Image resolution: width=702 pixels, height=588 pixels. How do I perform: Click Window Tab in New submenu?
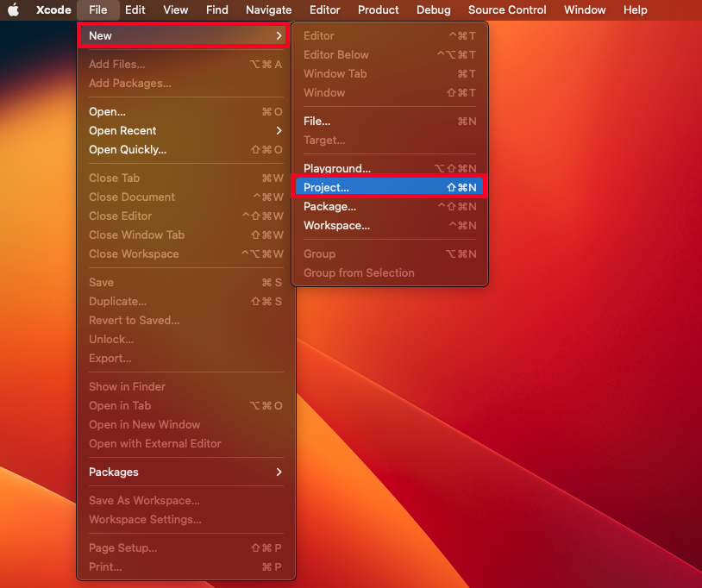(x=390, y=74)
